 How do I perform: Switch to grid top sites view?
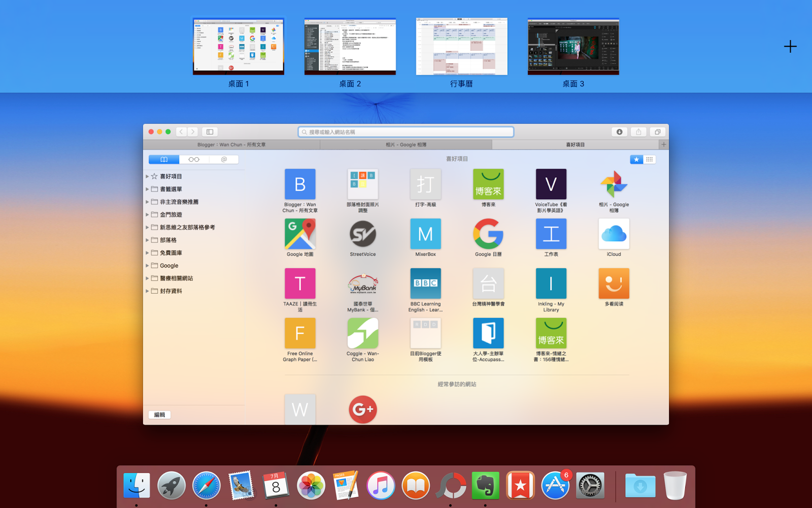(x=650, y=160)
